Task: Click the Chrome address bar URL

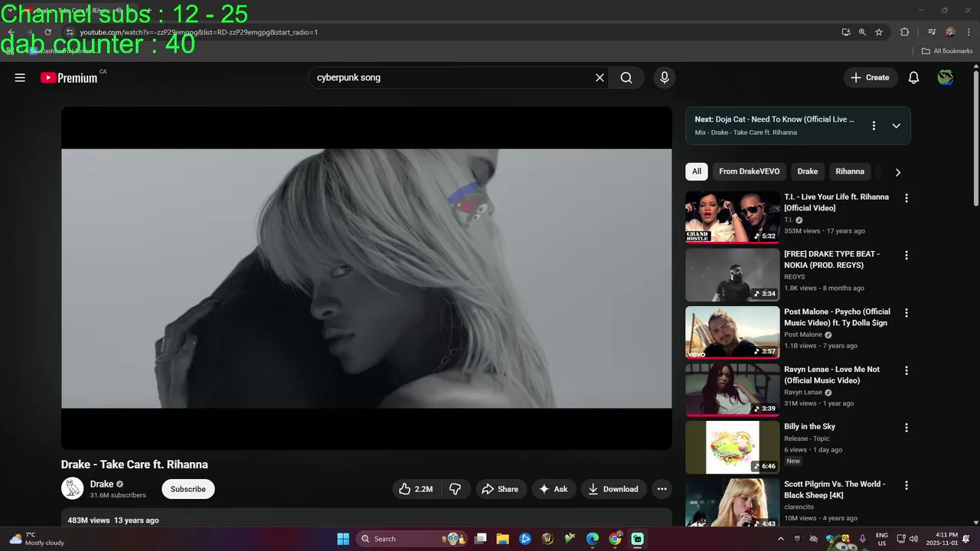Action: [x=199, y=32]
